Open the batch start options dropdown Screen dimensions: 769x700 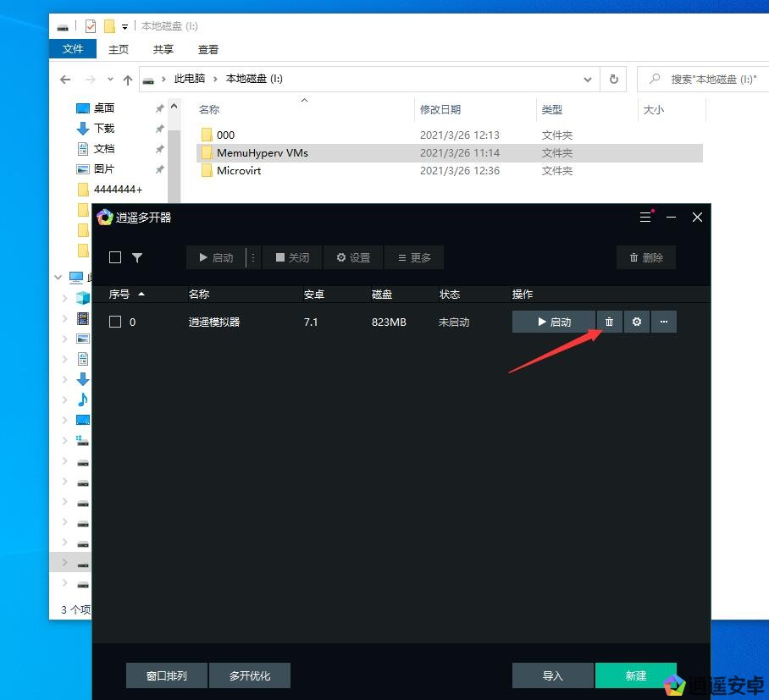click(252, 257)
